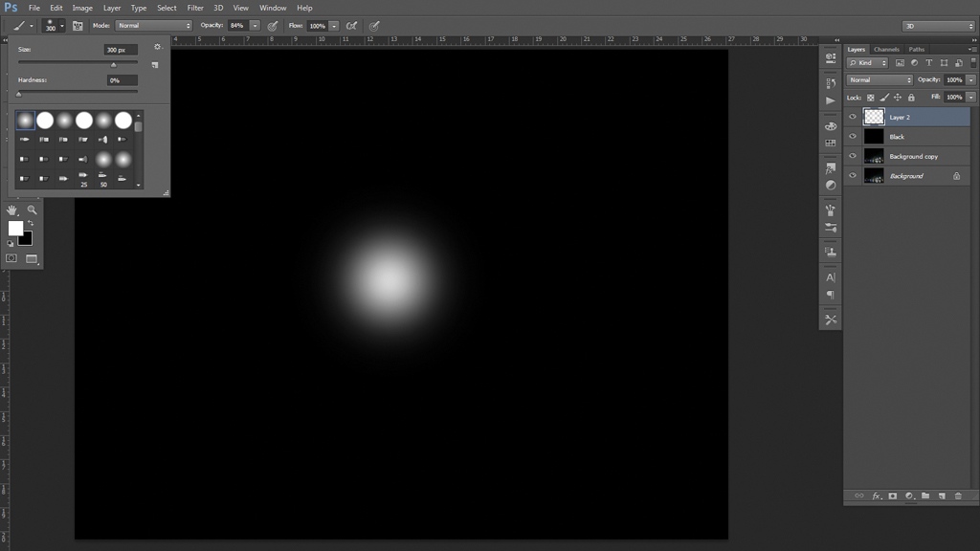Open the History panel icon
Screen dimensions: 980x551
[x=831, y=83]
